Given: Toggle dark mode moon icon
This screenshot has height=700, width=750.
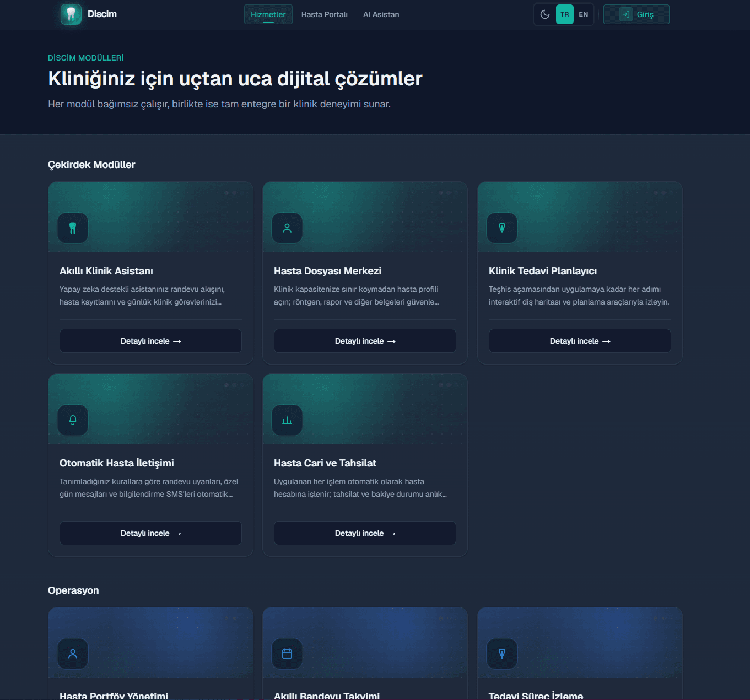Looking at the screenshot, I should click(545, 14).
